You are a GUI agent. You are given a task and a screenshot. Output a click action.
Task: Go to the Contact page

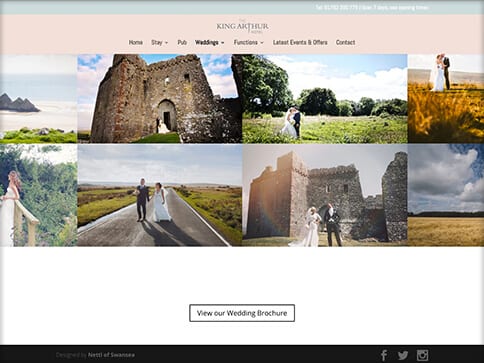click(345, 42)
